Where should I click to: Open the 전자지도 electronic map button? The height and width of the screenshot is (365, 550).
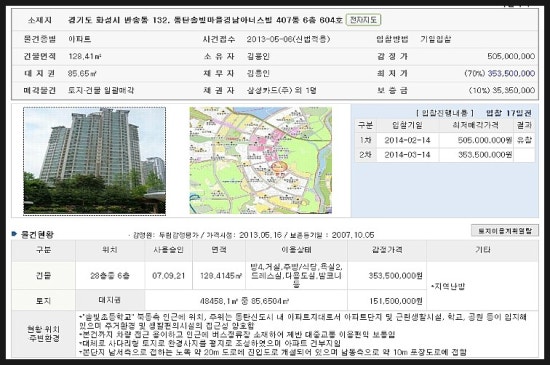tap(363, 20)
